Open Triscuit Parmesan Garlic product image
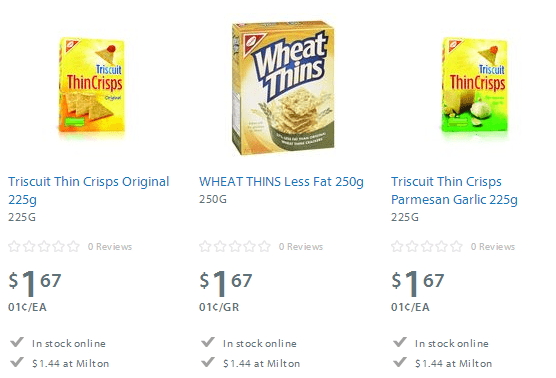The height and width of the screenshot is (378, 556). pos(474,85)
